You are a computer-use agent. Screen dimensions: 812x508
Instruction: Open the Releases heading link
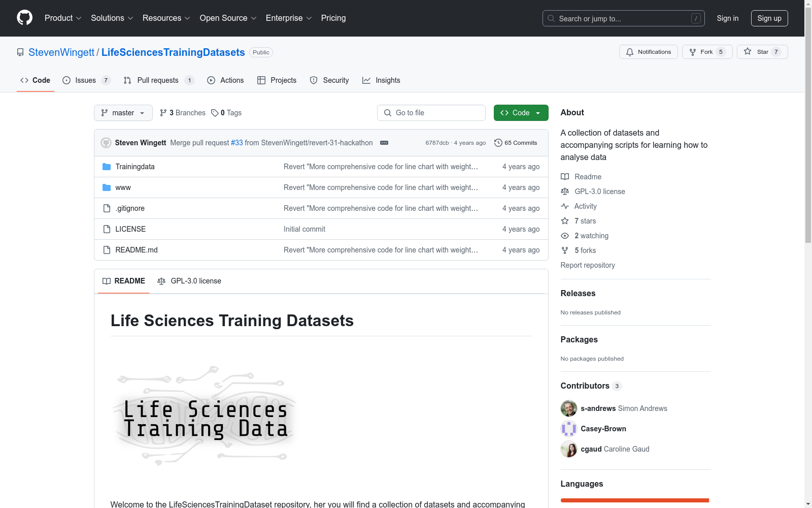point(578,293)
